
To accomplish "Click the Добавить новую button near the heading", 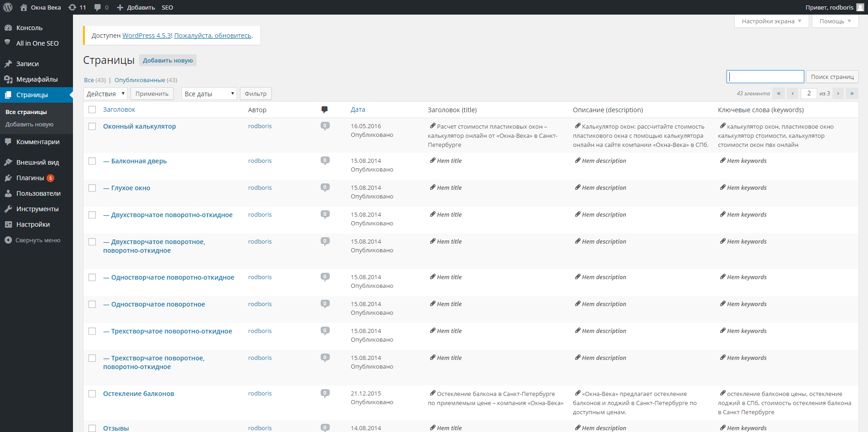I will [167, 60].
